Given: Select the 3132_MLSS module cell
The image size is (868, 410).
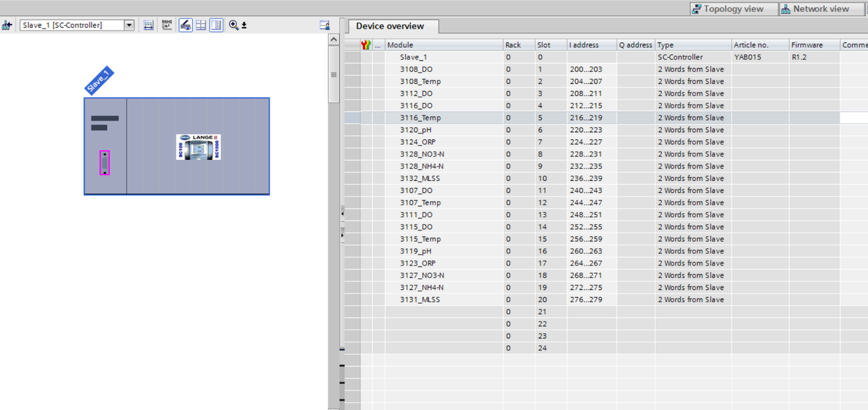Looking at the screenshot, I should click(444, 178).
